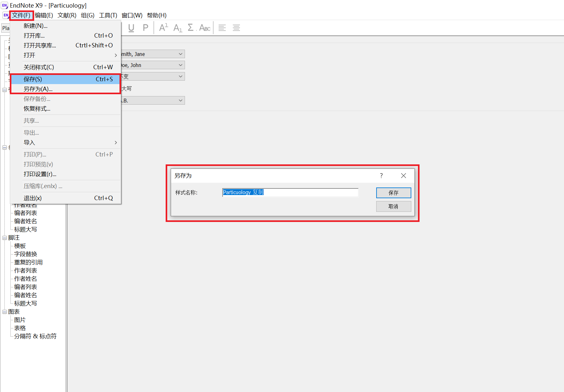Open the 窗口(W) menu
Image resolution: width=564 pixels, height=392 pixels.
(132, 15)
